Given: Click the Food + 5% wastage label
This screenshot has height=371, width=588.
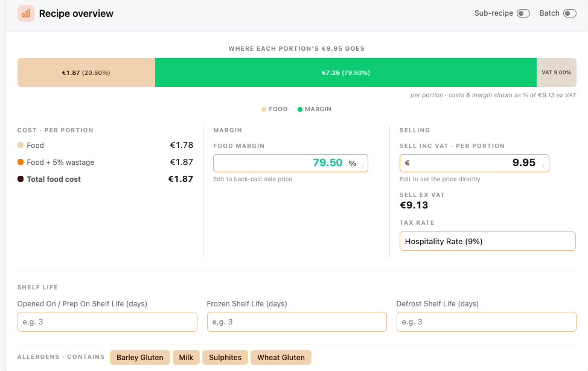Looking at the screenshot, I should [x=60, y=162].
